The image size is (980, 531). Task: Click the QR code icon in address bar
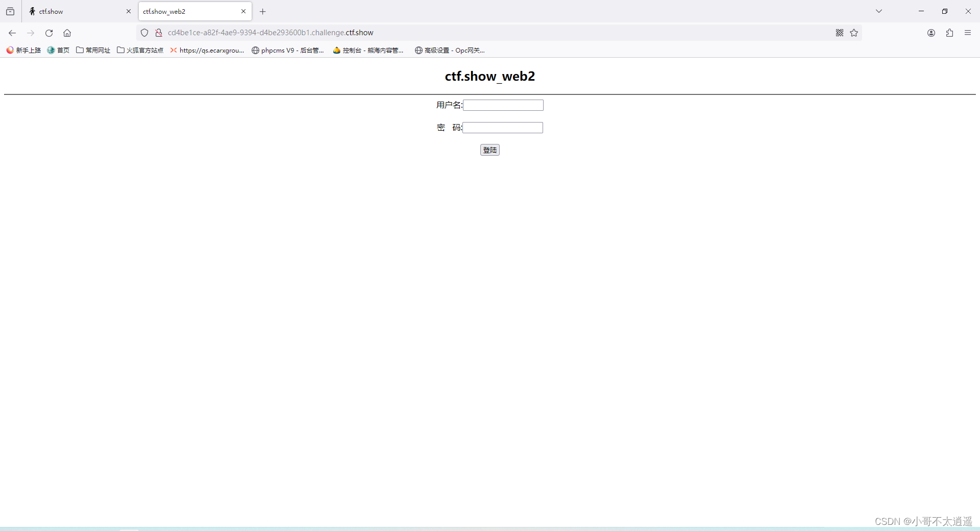840,33
